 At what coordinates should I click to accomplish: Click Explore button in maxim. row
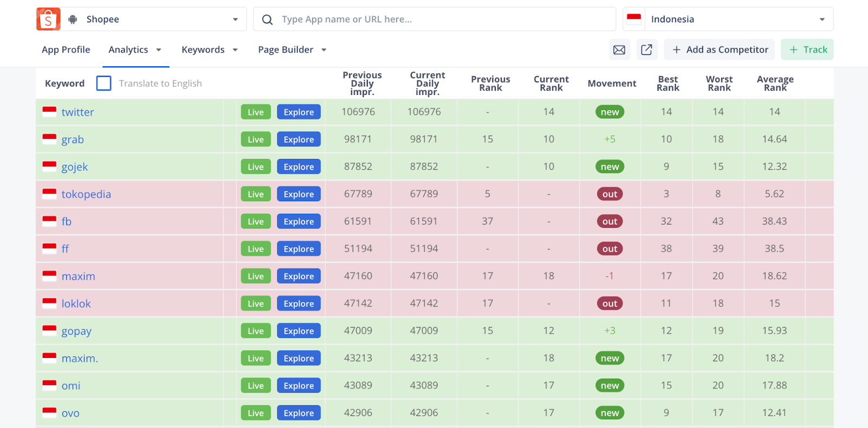point(299,359)
